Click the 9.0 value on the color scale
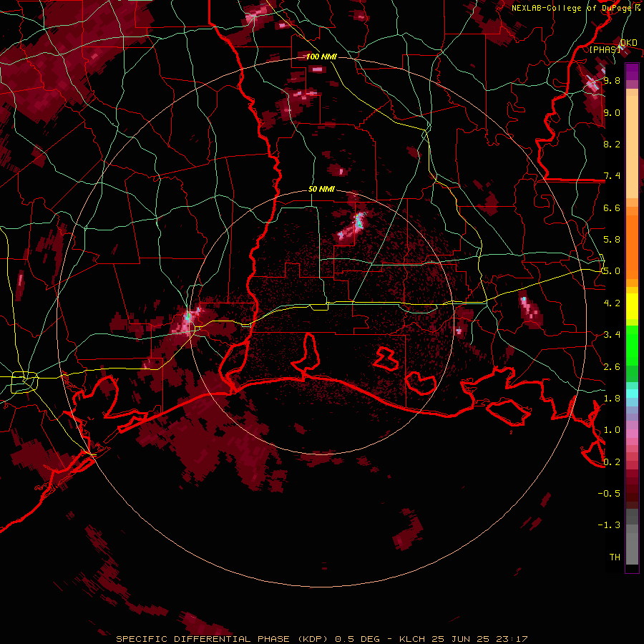 (x=612, y=113)
